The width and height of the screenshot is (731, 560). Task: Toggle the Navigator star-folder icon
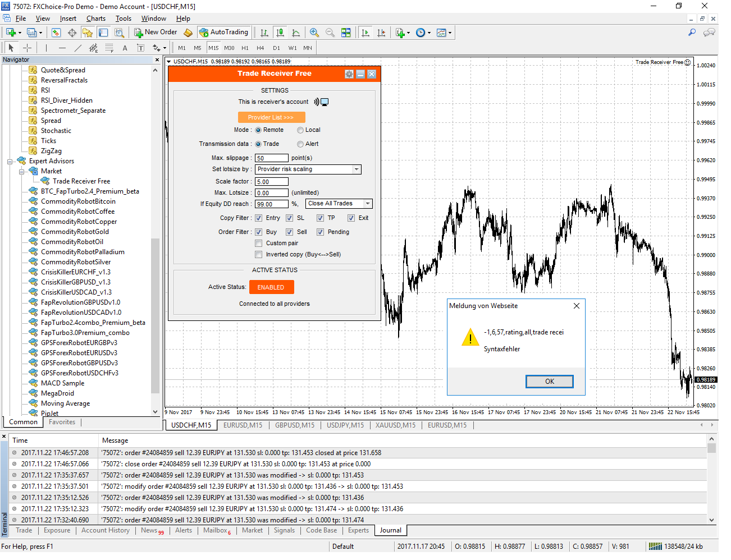88,33
